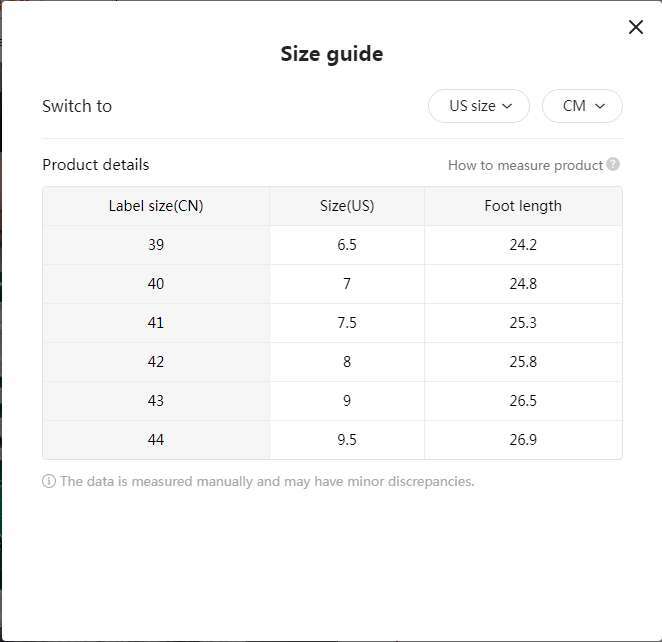Select the CN size 40 cell
The height and width of the screenshot is (642, 662).
coord(156,284)
